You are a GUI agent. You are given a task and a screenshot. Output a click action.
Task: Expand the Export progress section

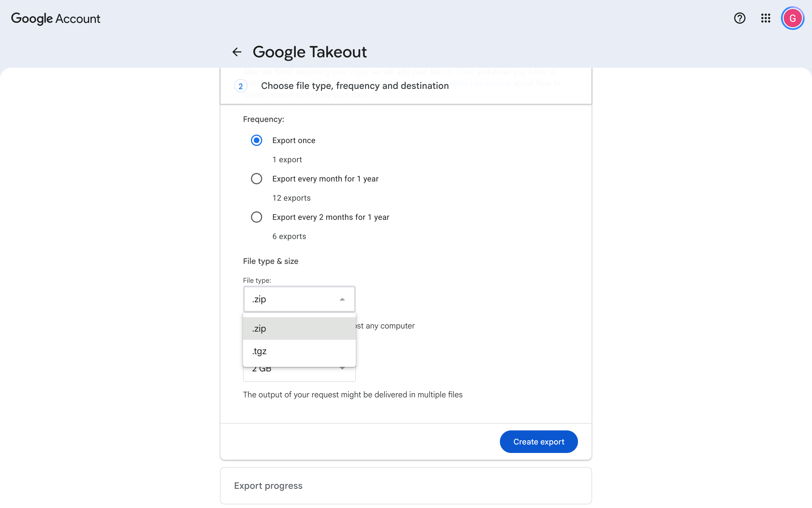point(406,485)
